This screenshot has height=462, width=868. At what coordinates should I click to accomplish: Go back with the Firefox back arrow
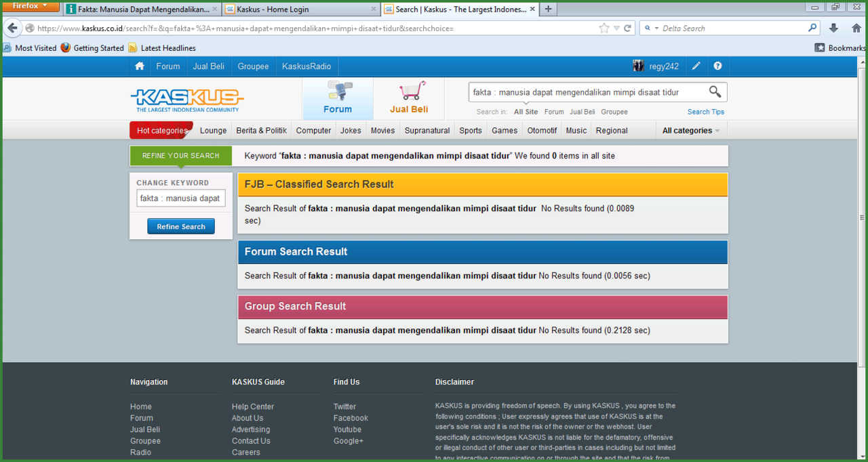pyautogui.click(x=12, y=28)
